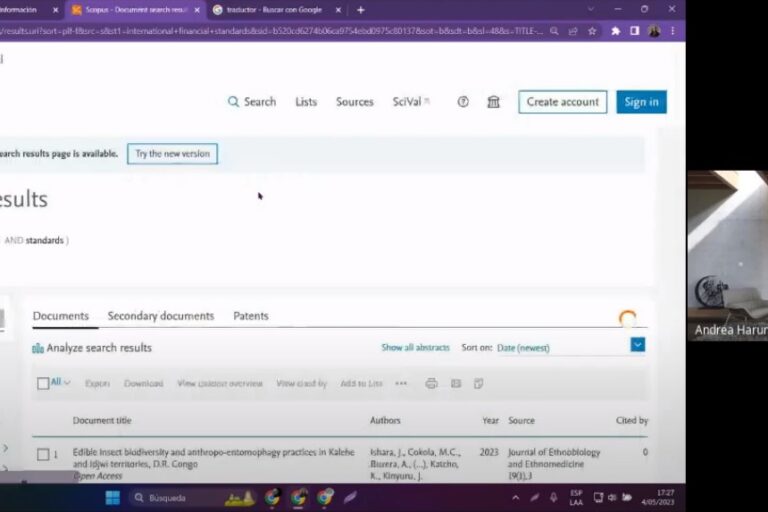
Task: Check the select All checkbox
Action: [43, 383]
